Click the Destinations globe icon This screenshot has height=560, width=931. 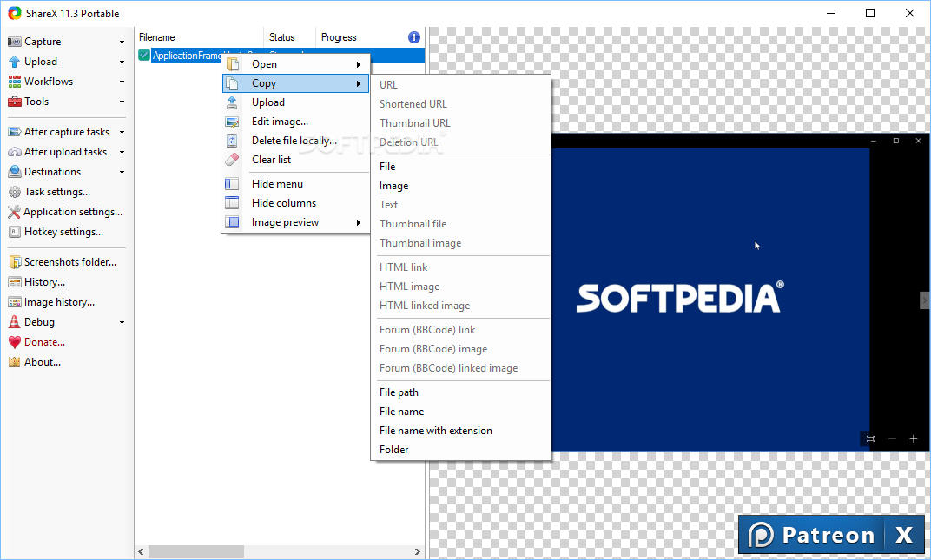(x=14, y=172)
